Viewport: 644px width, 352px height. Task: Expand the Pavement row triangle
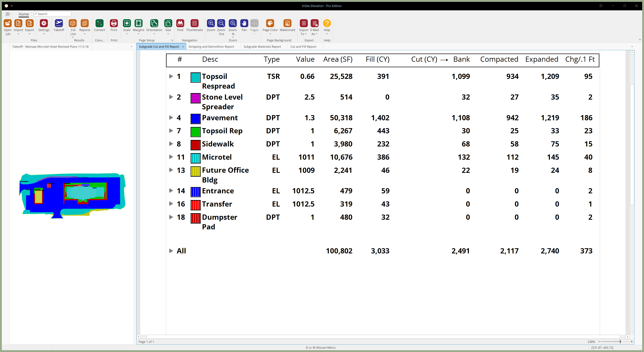(171, 118)
